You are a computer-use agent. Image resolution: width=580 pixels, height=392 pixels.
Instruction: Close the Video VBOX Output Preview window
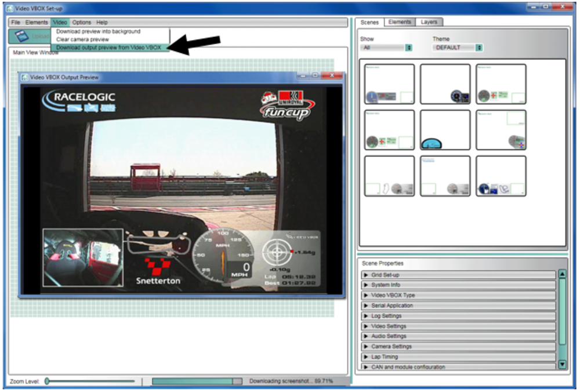[333, 76]
